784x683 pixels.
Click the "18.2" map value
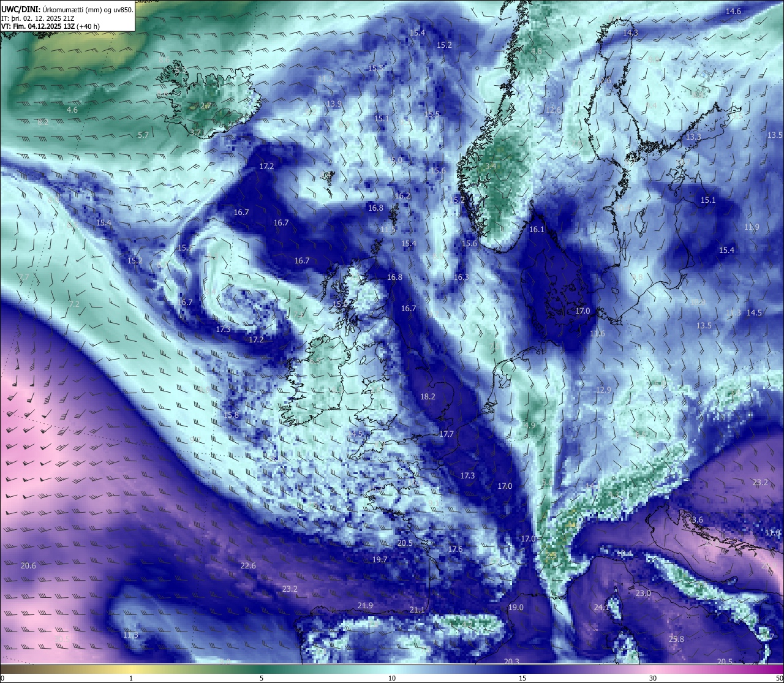coord(428,397)
